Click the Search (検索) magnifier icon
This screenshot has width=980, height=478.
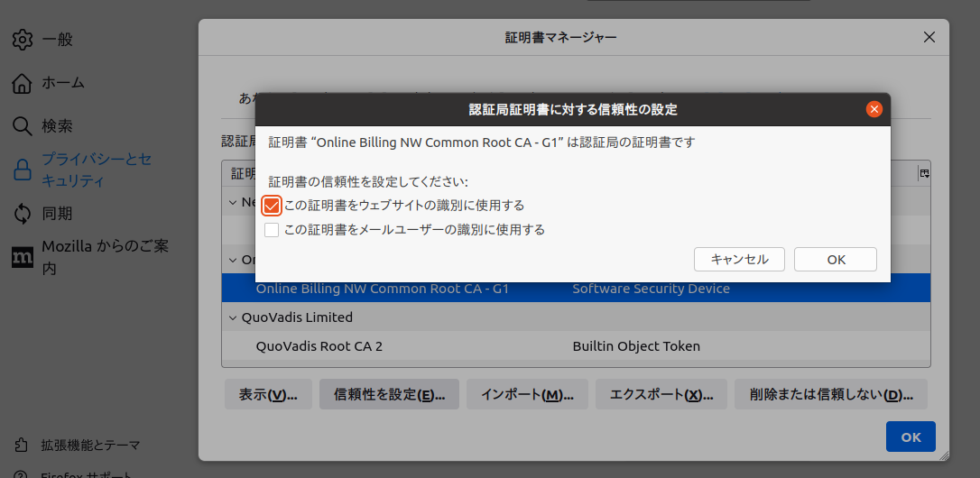[22, 127]
